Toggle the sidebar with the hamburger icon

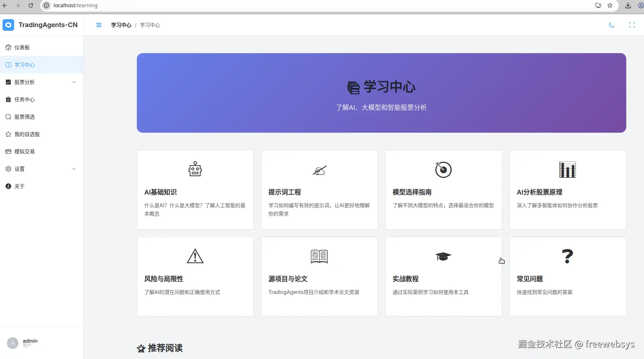tap(99, 25)
